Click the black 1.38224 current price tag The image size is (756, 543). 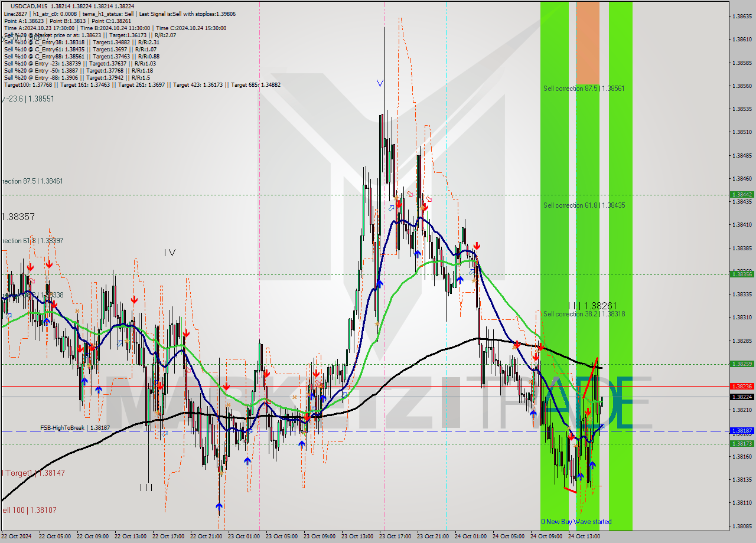[742, 397]
